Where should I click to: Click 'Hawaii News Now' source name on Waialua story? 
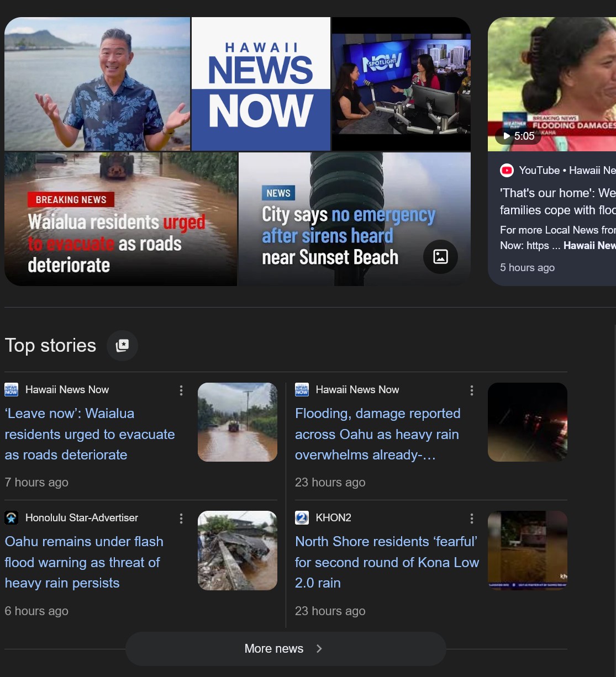click(67, 390)
